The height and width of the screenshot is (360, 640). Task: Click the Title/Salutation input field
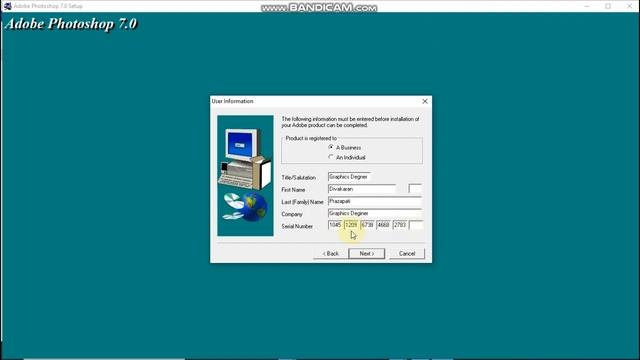(349, 177)
